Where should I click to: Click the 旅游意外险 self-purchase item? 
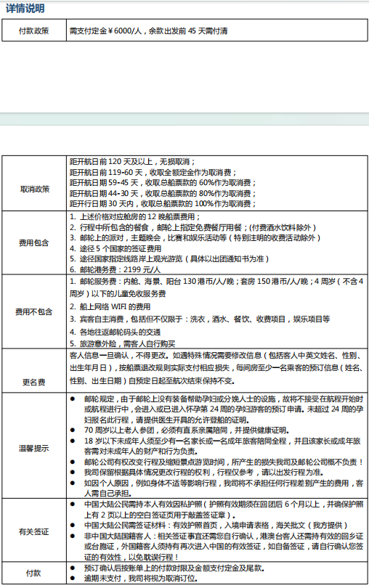(122, 343)
